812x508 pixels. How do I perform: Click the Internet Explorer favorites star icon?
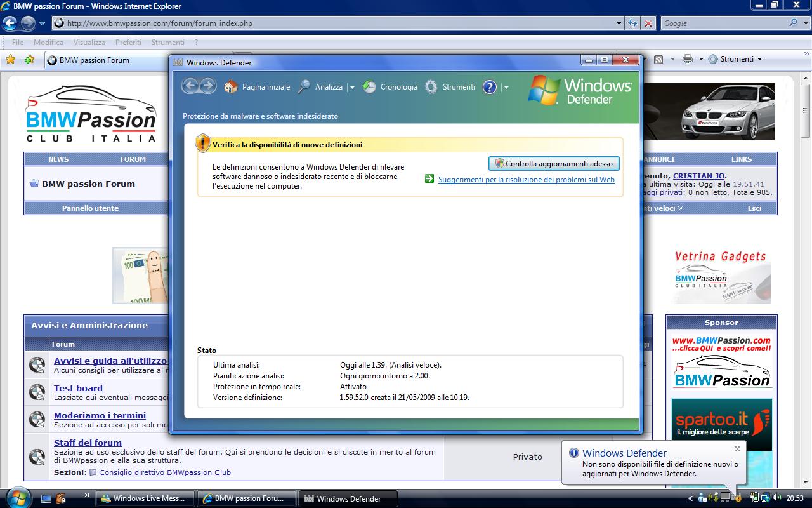point(10,60)
